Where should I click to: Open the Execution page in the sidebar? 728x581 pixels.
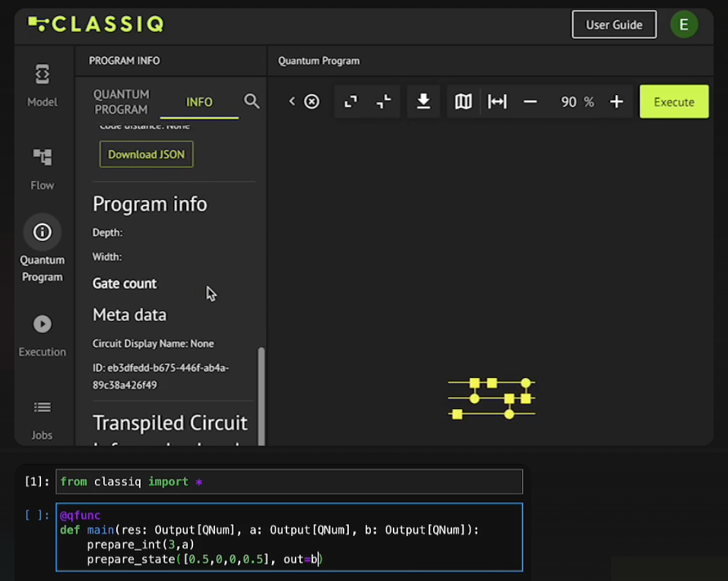[x=43, y=335]
